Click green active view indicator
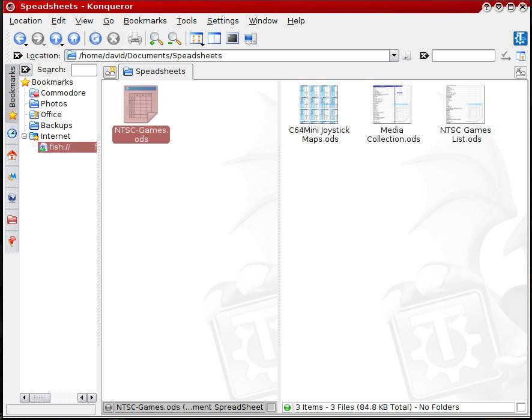The image size is (532, 420). (287, 407)
